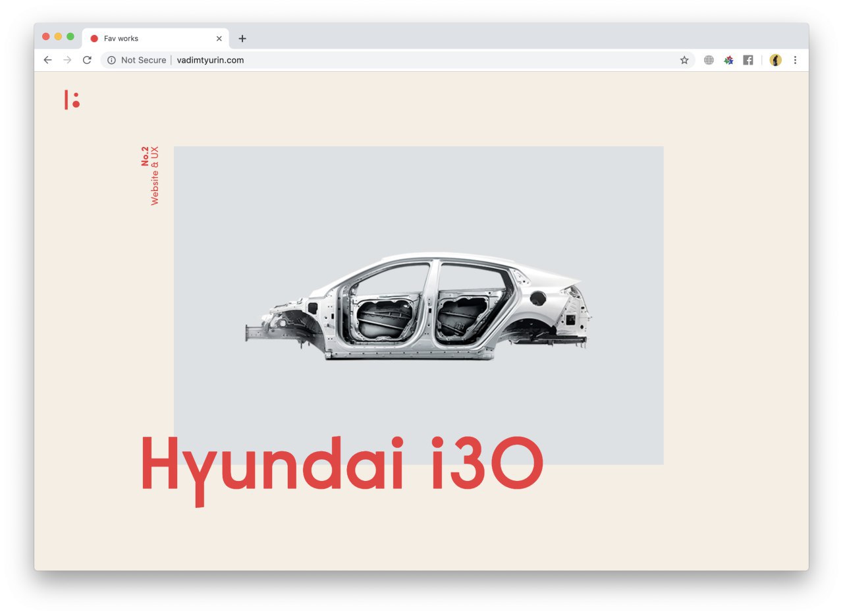The image size is (843, 616).
Task: Open the user profile avatar
Action: (776, 60)
